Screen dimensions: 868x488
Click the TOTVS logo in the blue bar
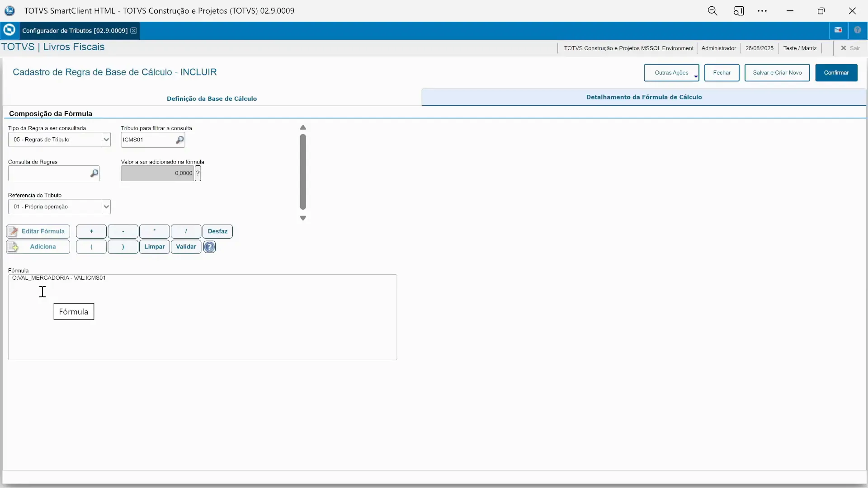(x=9, y=30)
